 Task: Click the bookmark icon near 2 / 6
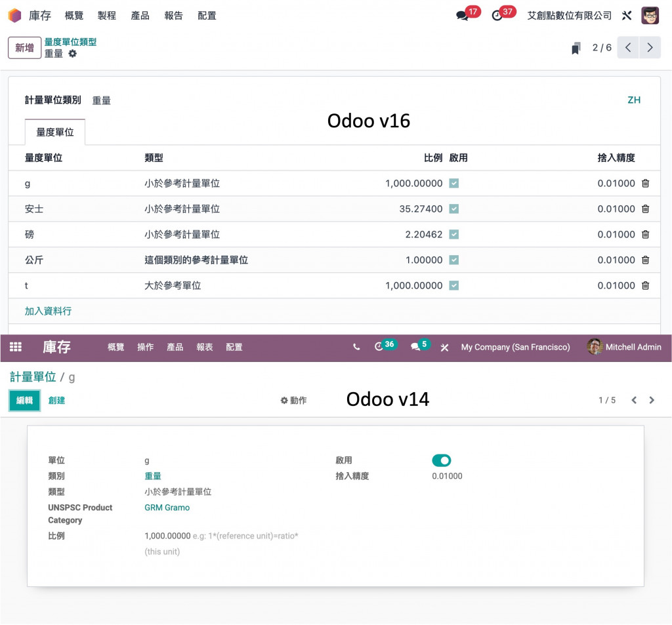(576, 48)
